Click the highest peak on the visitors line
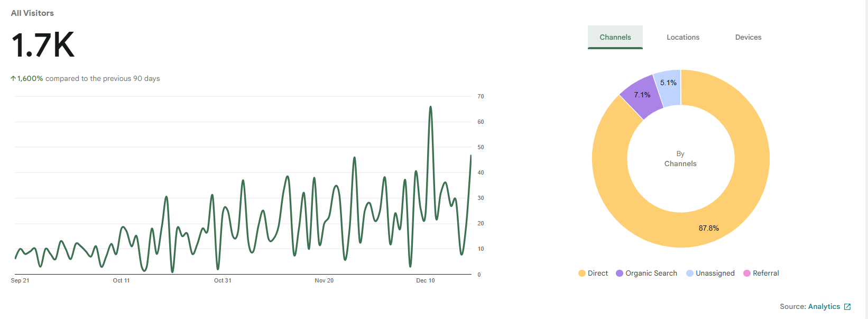 pyautogui.click(x=430, y=107)
